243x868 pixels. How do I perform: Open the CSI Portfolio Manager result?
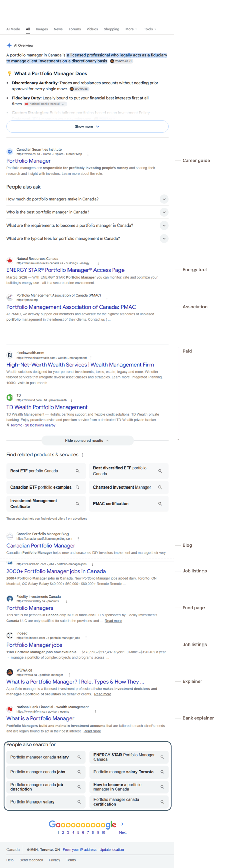click(x=28, y=161)
